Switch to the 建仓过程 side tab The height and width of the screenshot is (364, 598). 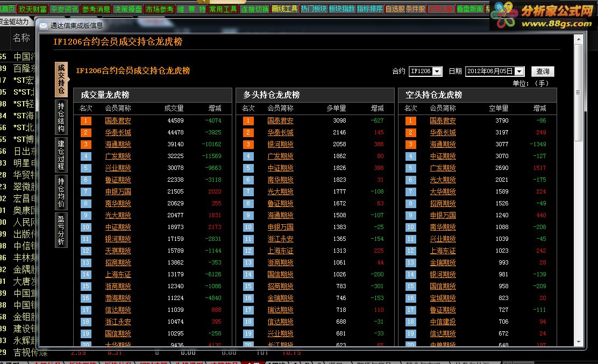click(61, 155)
